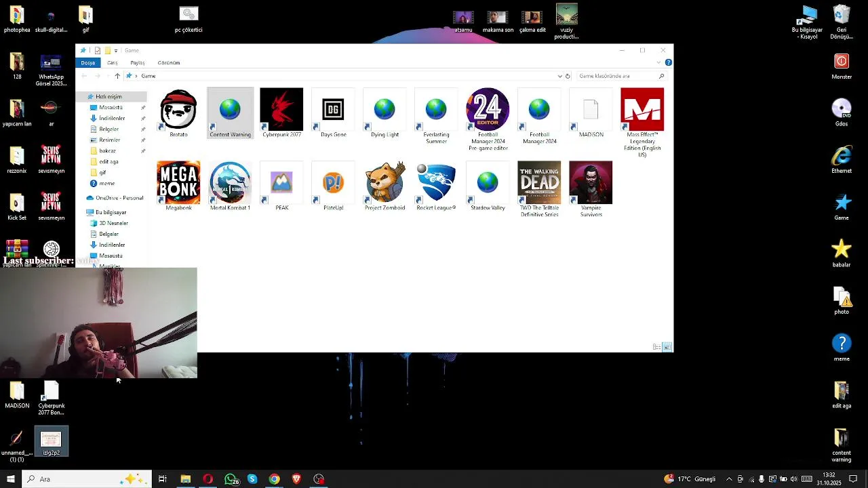Open quick access toolbar customize dropdown
Viewport: 868px width, 488px height.
click(x=116, y=51)
